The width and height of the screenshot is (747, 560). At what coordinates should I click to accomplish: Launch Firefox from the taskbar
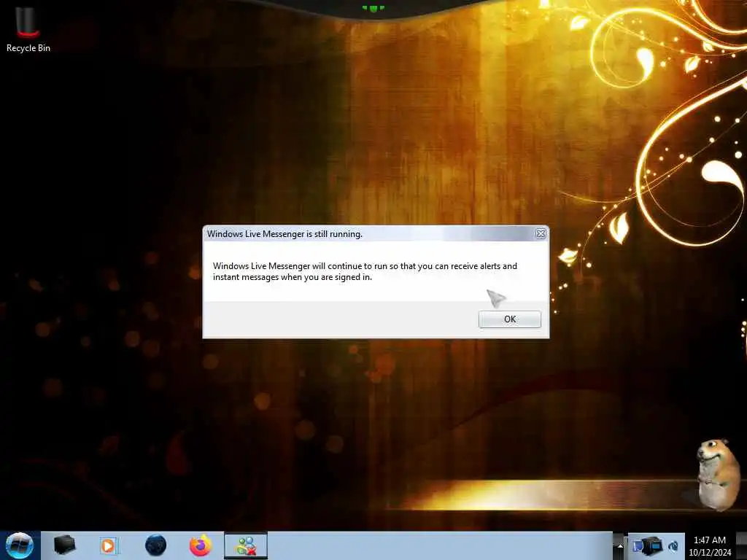point(201,545)
